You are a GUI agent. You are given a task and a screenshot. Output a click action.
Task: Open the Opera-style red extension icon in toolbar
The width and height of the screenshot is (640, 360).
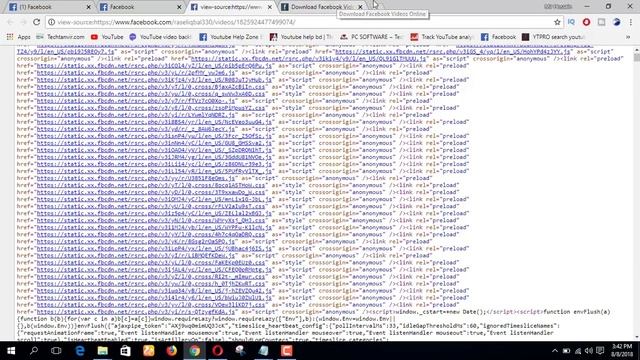[x=586, y=22]
